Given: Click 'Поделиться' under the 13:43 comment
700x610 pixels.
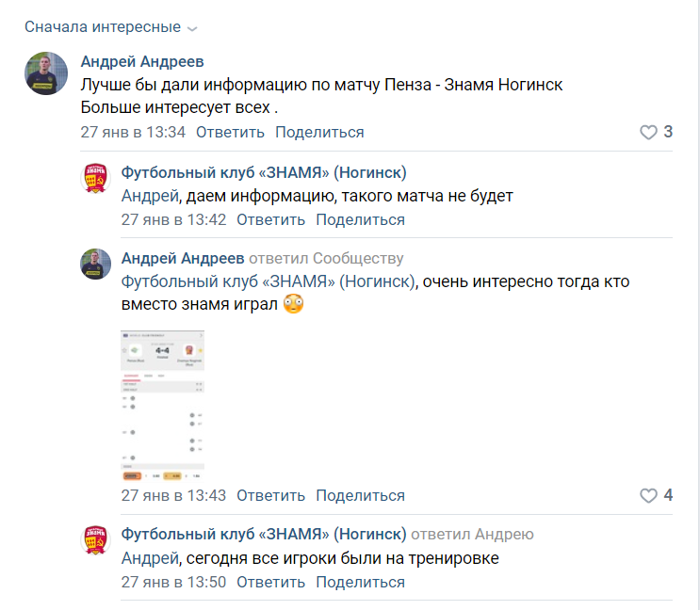Looking at the screenshot, I should tap(360, 495).
